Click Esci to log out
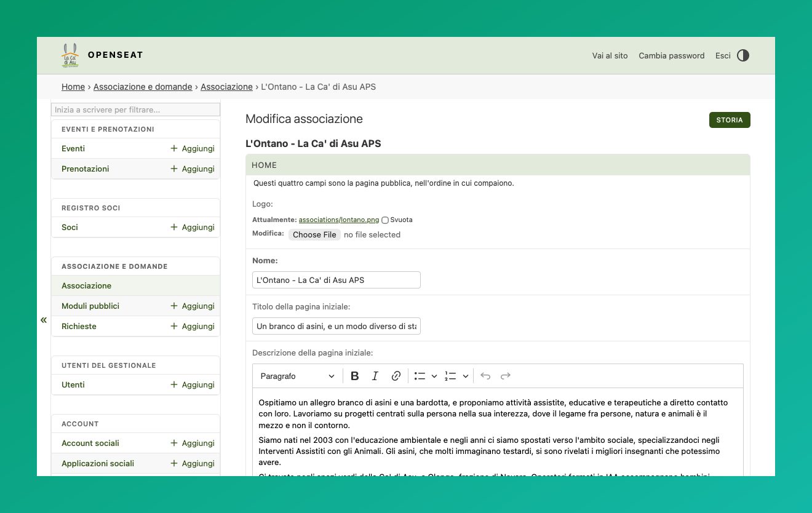 (723, 55)
